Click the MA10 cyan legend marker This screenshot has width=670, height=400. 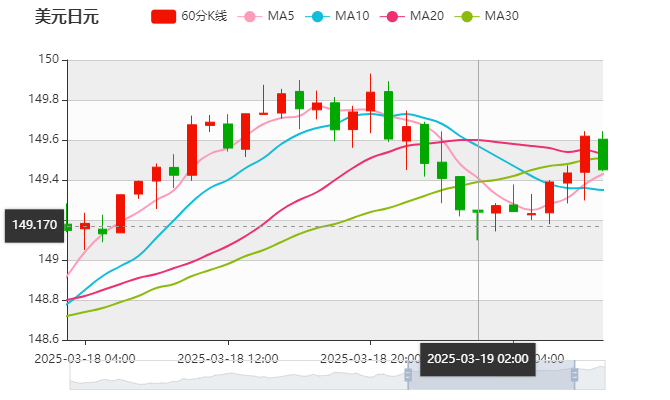318,17
